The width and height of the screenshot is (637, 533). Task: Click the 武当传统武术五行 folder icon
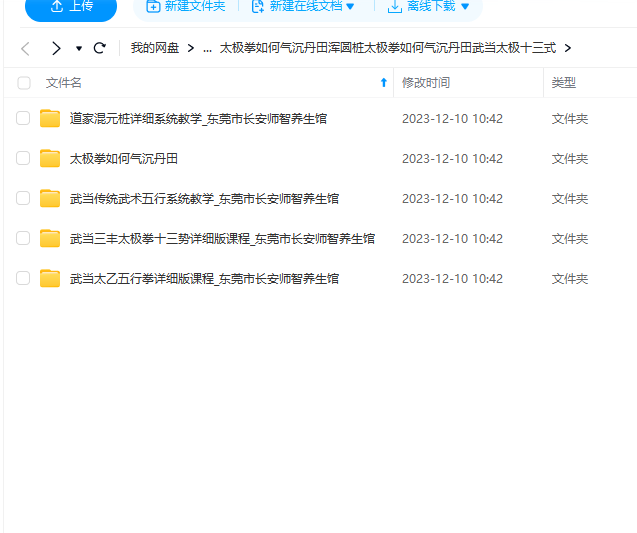[x=50, y=198]
